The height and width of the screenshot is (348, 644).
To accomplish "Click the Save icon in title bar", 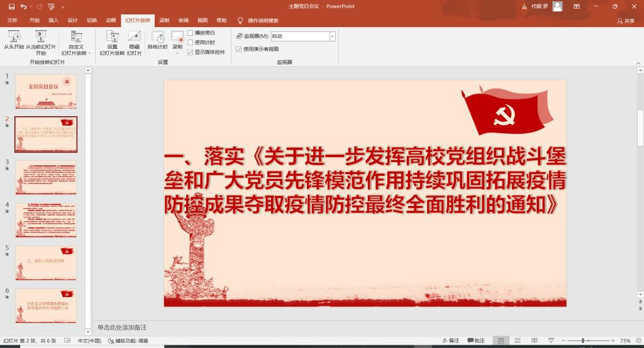I will [x=11, y=6].
